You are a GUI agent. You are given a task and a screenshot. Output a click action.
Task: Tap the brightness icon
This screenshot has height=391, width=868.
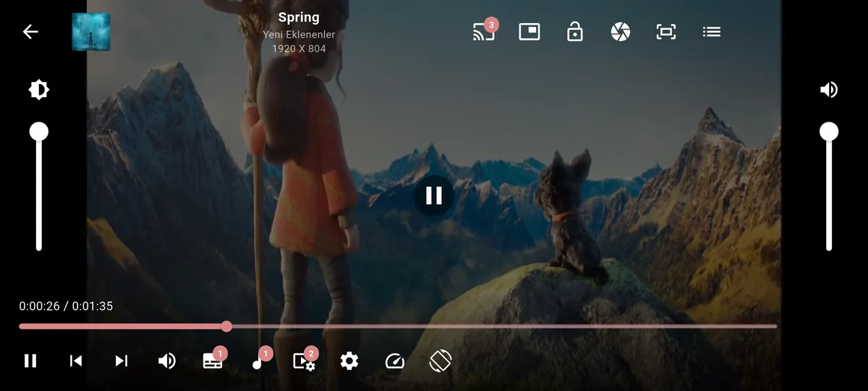(38, 90)
